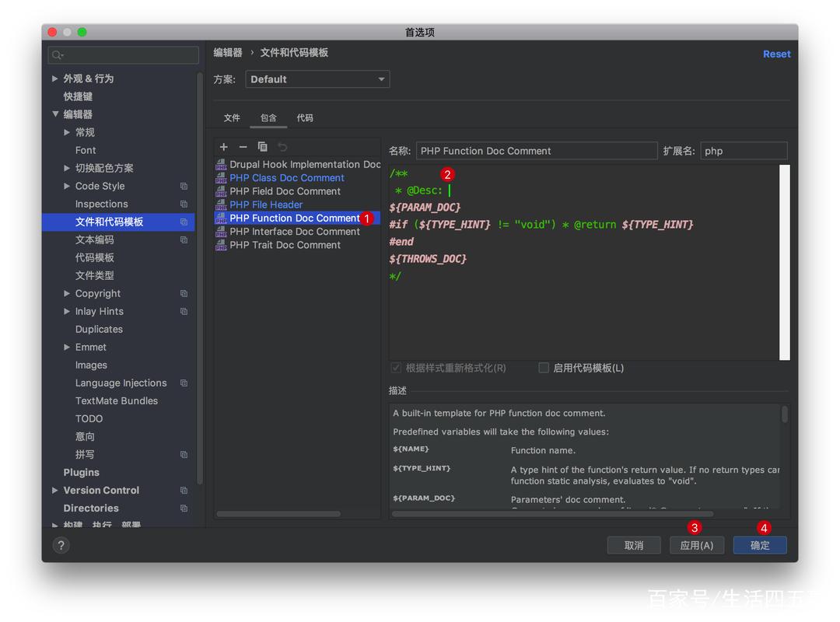Click PHP icon beside PHP Class Doc Comment
840x622 pixels.
tap(221, 178)
